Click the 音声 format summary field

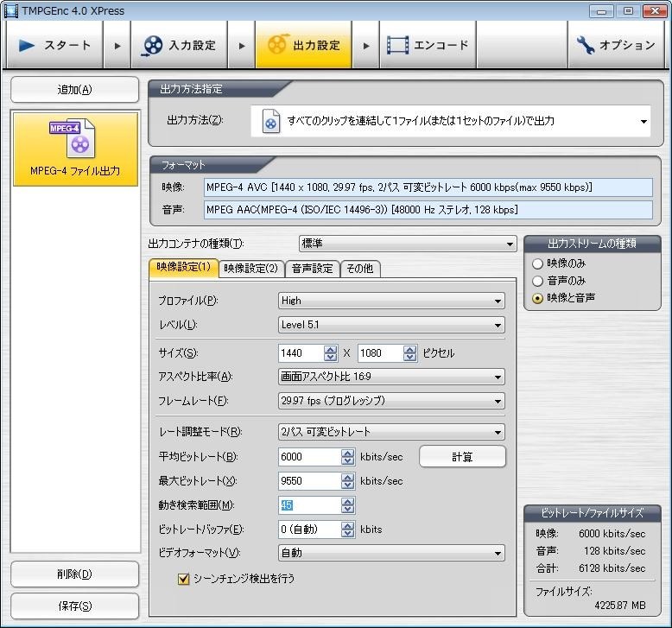(x=428, y=210)
